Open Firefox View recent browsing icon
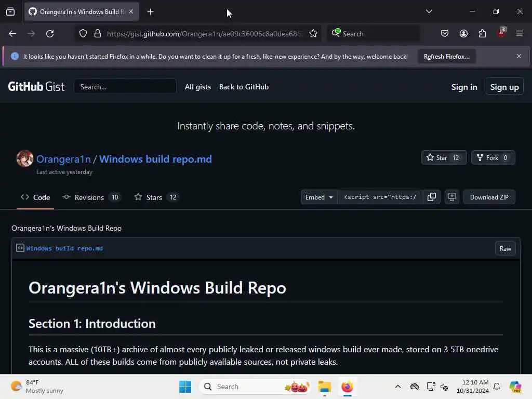Image resolution: width=532 pixels, height=399 pixels. click(x=10, y=12)
